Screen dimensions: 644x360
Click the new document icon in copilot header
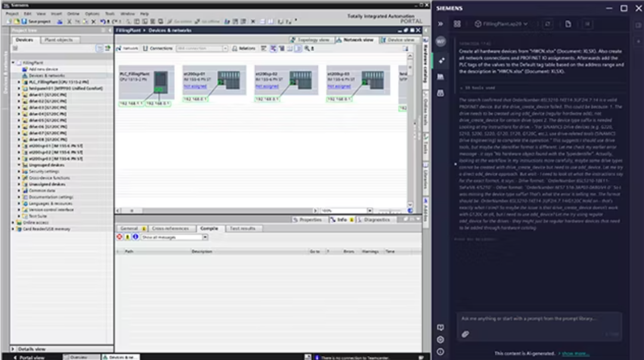(568, 24)
